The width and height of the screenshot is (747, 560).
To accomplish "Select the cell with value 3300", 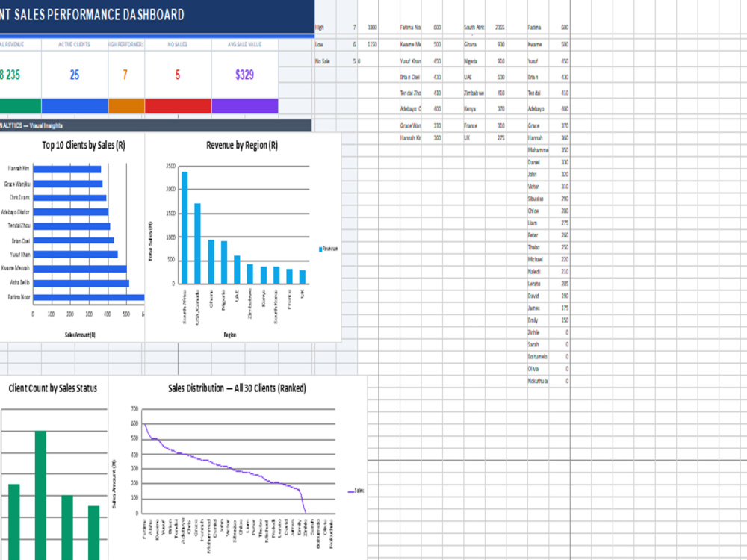I will (x=368, y=28).
